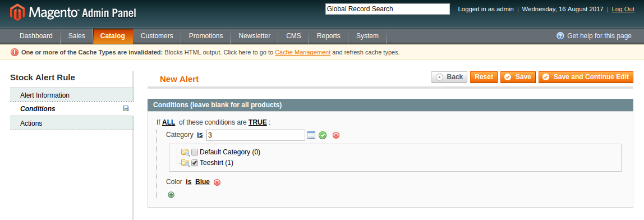Click the category ID input containing 3
644x220 pixels.
255,135
